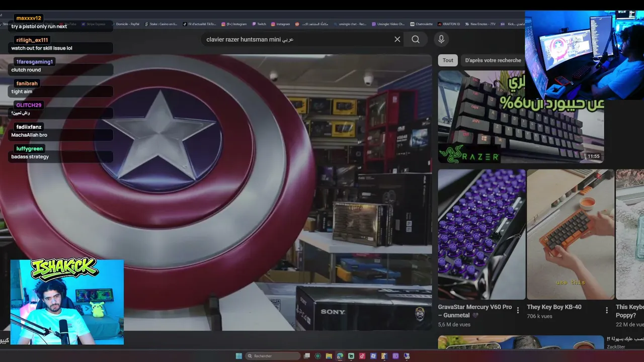Open the purple GravaStar keyboard Shorts thumbnail
The height and width of the screenshot is (362, 644).
click(x=481, y=234)
